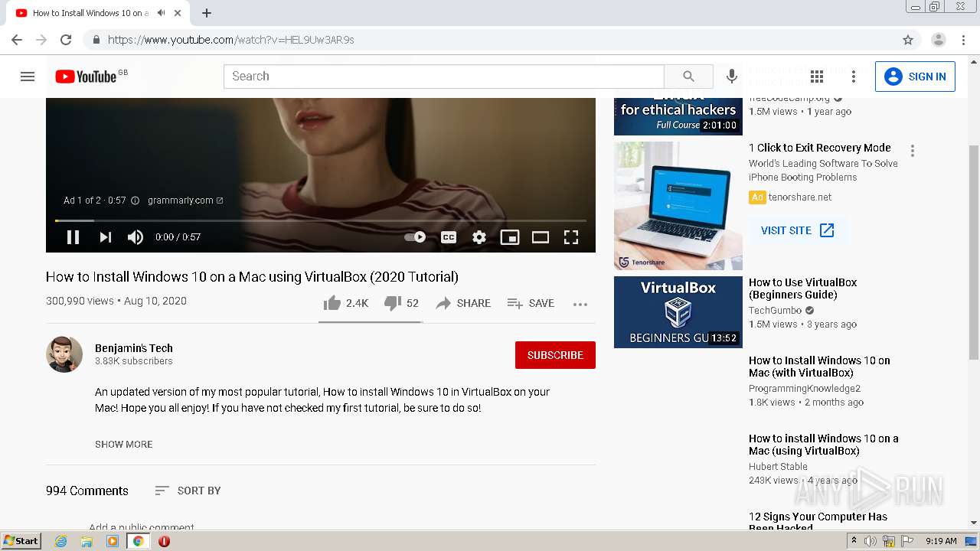Show ad info icon in player

(136, 201)
